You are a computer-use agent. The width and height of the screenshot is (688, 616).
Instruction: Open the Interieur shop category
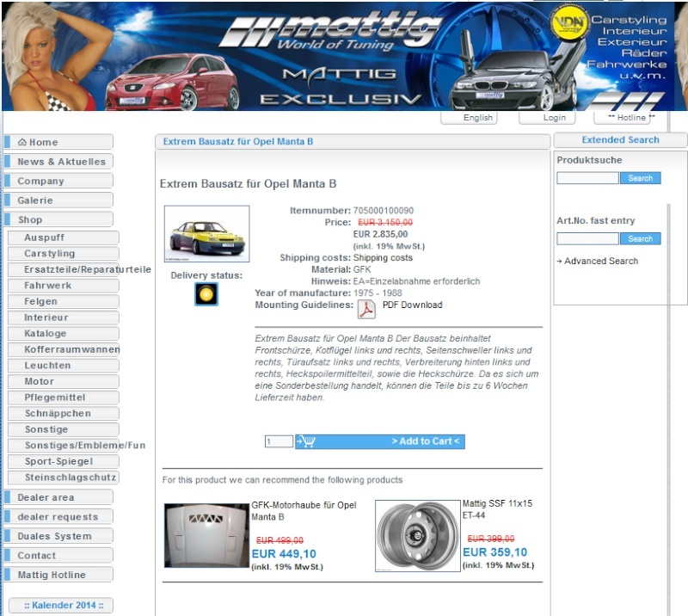click(63, 317)
